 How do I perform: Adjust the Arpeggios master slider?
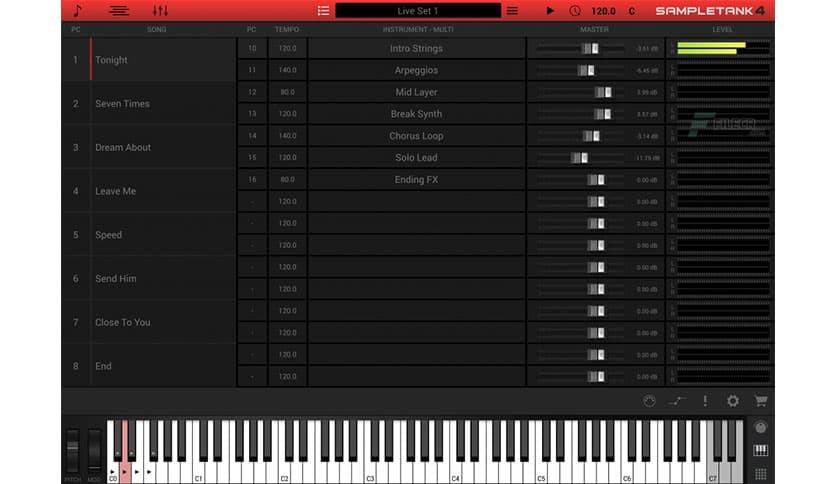click(x=586, y=70)
